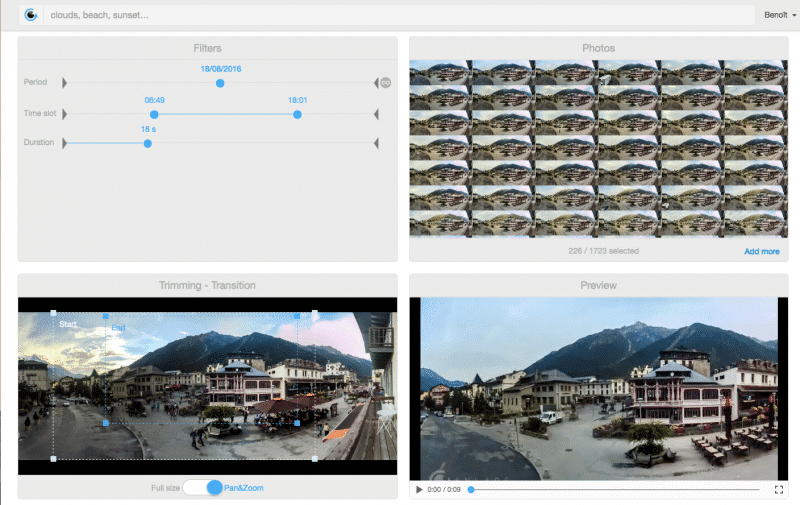This screenshot has width=800, height=505.
Task: Click the infinity icon next to Period slider
Action: 385,83
